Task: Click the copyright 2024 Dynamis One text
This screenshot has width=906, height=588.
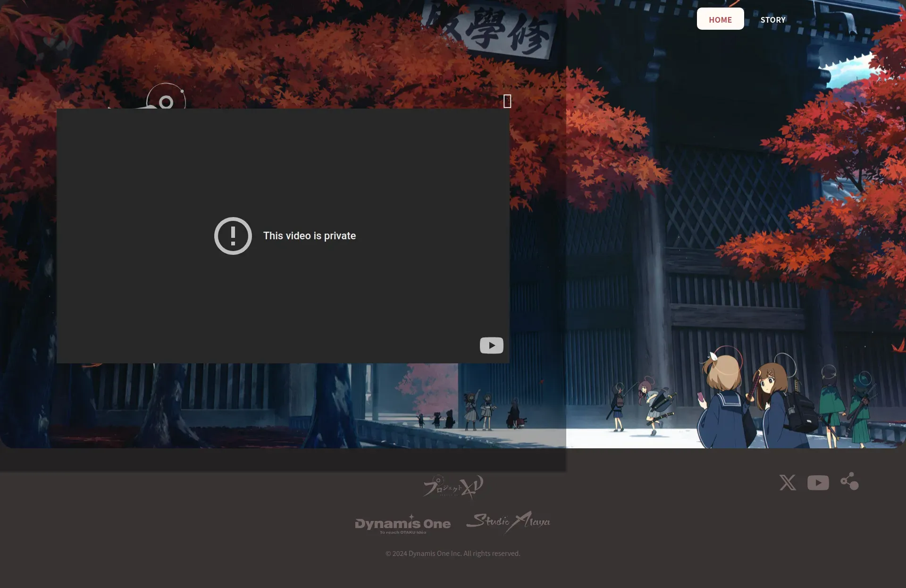Action: click(x=453, y=554)
